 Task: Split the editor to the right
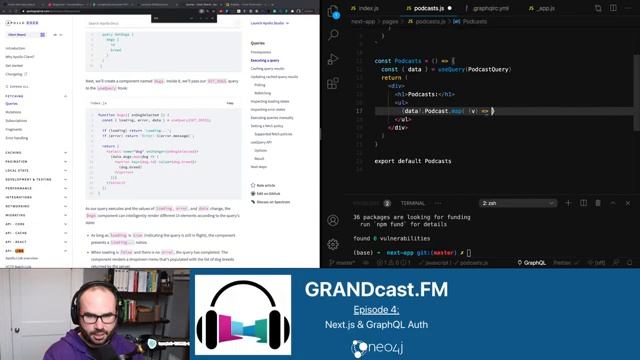(x=613, y=8)
